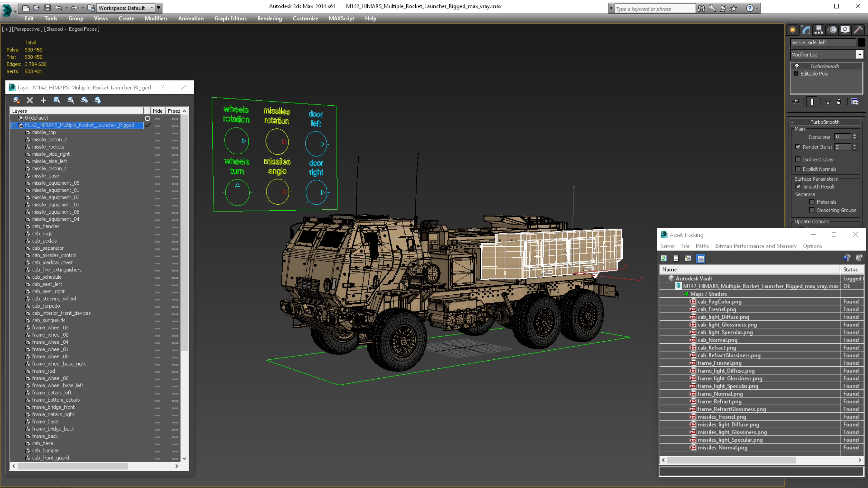Click the Iterations spinner up arrow
This screenshot has width=868, height=488.
pyautogui.click(x=854, y=135)
